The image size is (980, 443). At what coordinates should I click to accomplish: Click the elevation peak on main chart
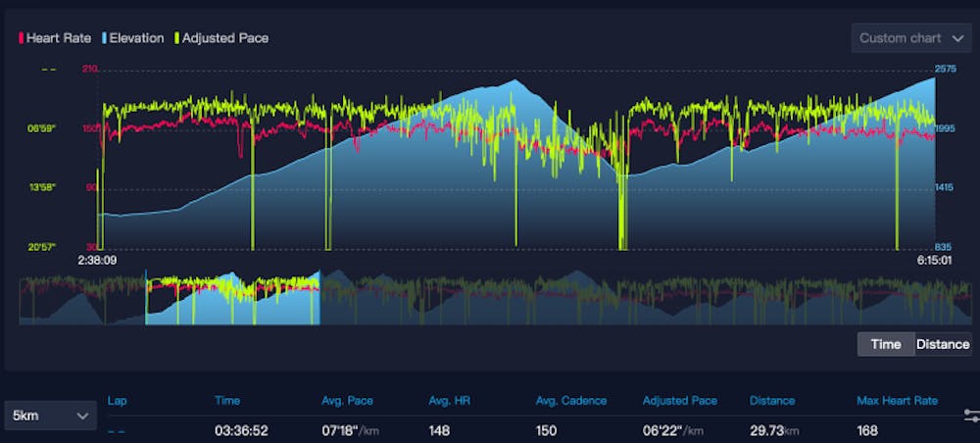point(512,82)
